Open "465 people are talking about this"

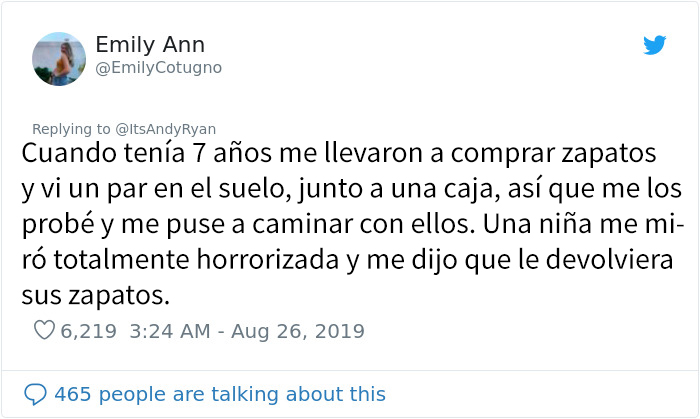coord(220,394)
